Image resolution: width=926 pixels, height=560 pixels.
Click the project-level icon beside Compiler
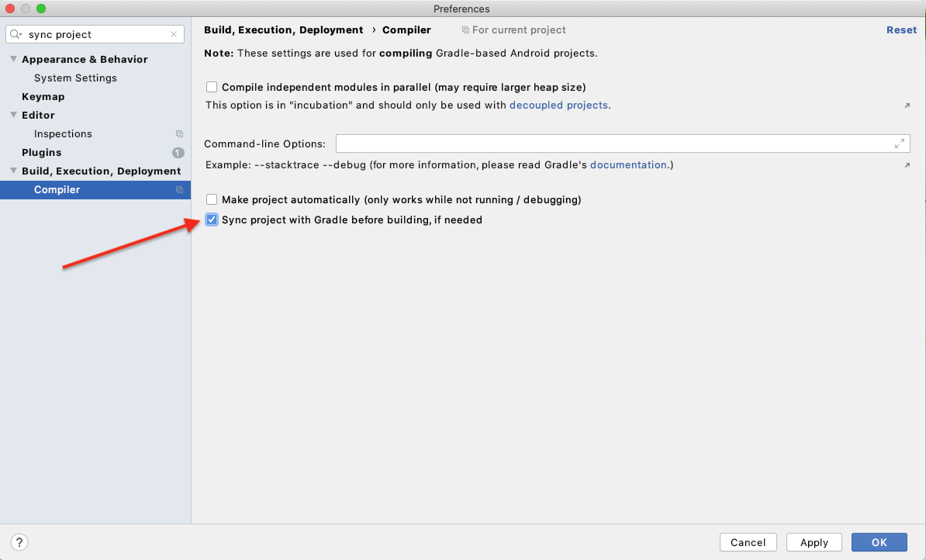(179, 190)
